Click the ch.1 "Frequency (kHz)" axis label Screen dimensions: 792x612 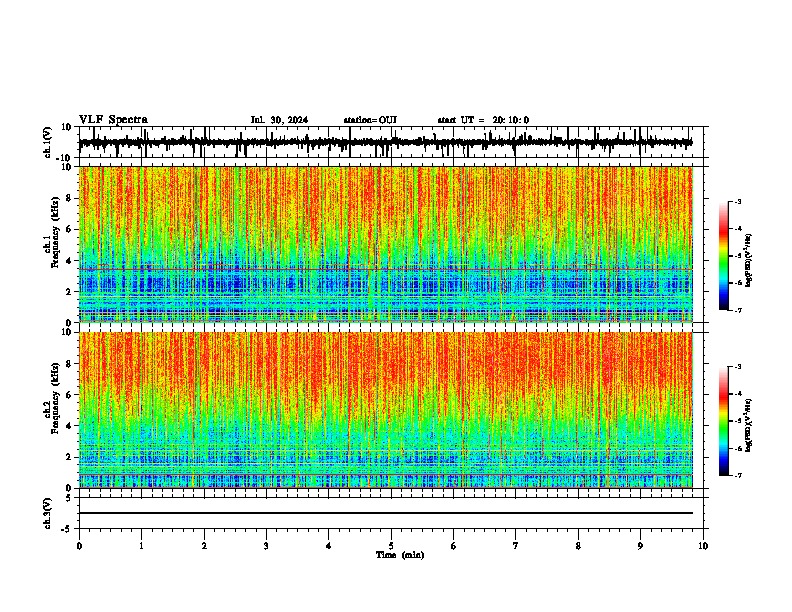[56, 233]
